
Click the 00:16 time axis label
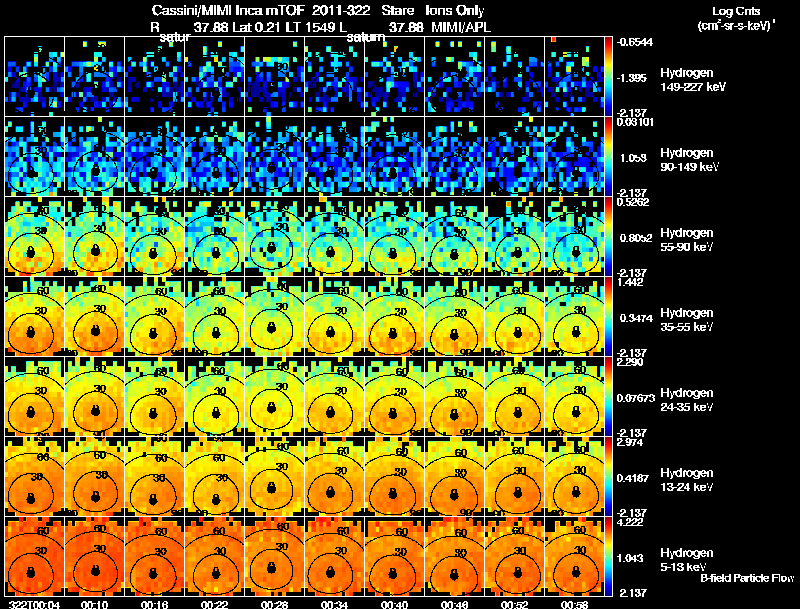pos(155,604)
